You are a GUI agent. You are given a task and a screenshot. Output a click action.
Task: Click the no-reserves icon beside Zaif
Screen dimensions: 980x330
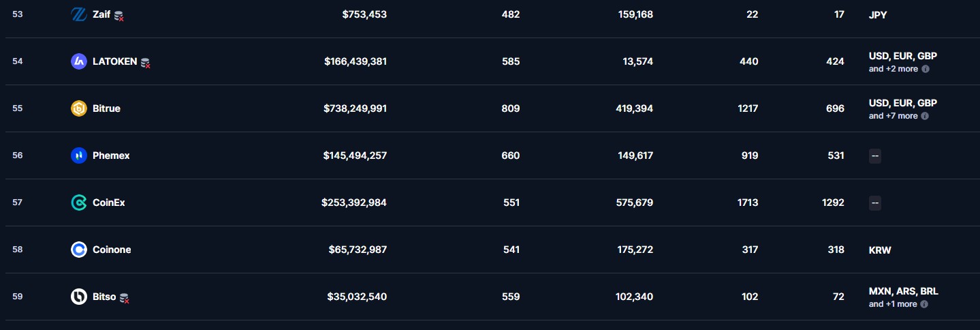118,16
